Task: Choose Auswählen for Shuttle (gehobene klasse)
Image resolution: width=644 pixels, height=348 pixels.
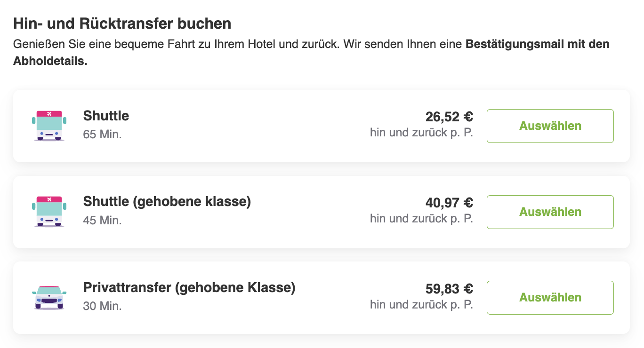Action: (550, 212)
